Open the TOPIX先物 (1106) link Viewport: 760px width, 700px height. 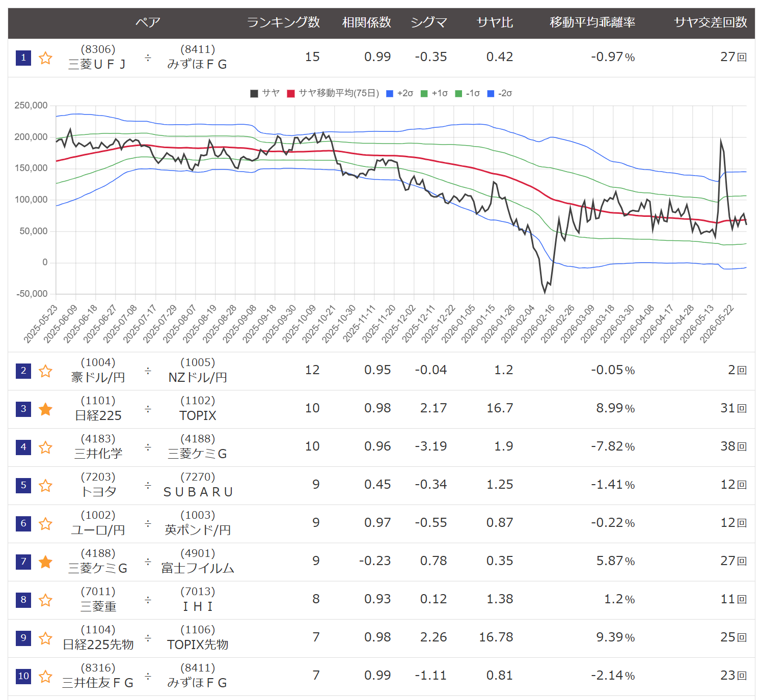pyautogui.click(x=198, y=637)
